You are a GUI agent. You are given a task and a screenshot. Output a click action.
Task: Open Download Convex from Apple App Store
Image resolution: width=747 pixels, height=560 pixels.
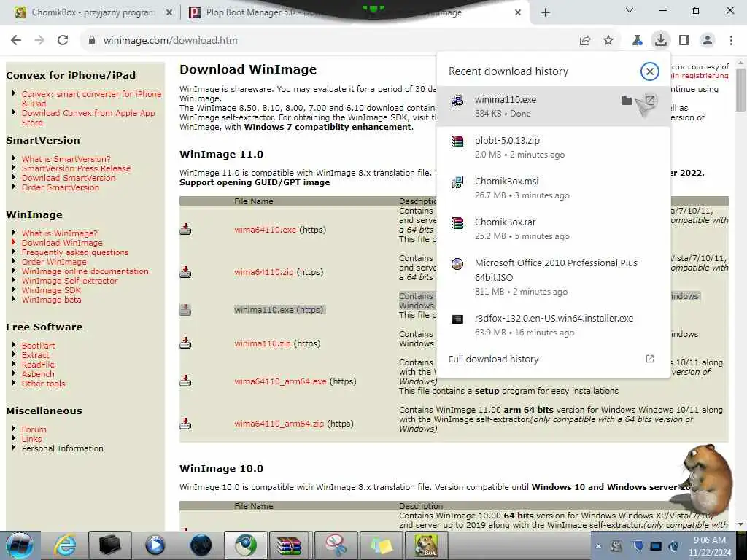[88, 117]
